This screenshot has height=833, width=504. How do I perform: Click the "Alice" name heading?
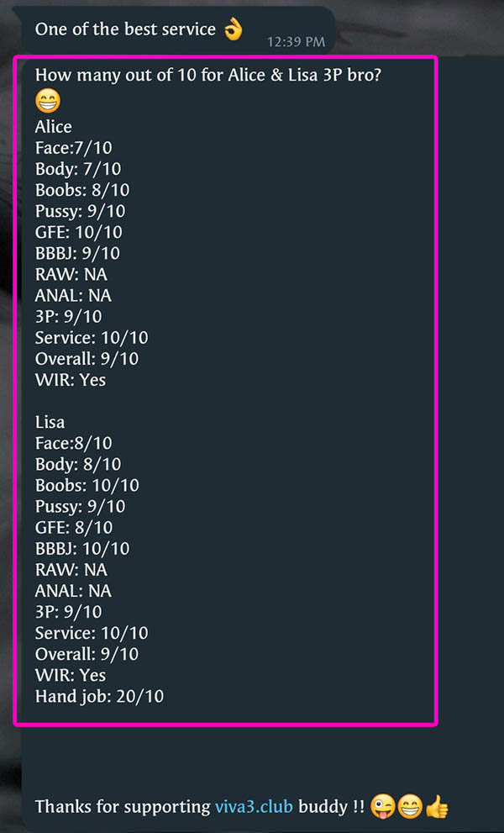tap(54, 127)
